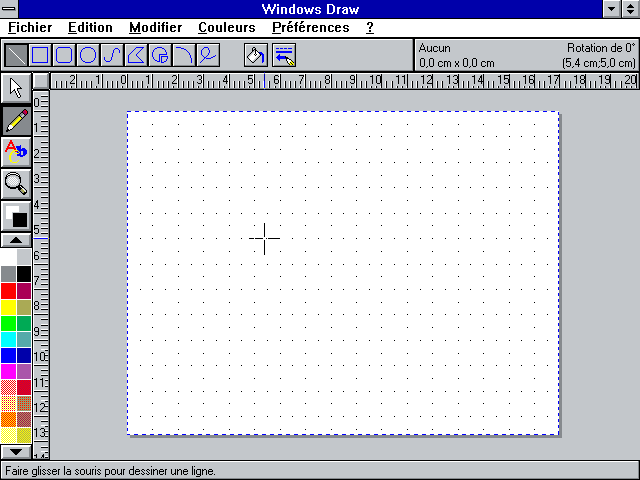Click the horizontal ruler at top
Viewport: 640px width, 480px height.
344,81
